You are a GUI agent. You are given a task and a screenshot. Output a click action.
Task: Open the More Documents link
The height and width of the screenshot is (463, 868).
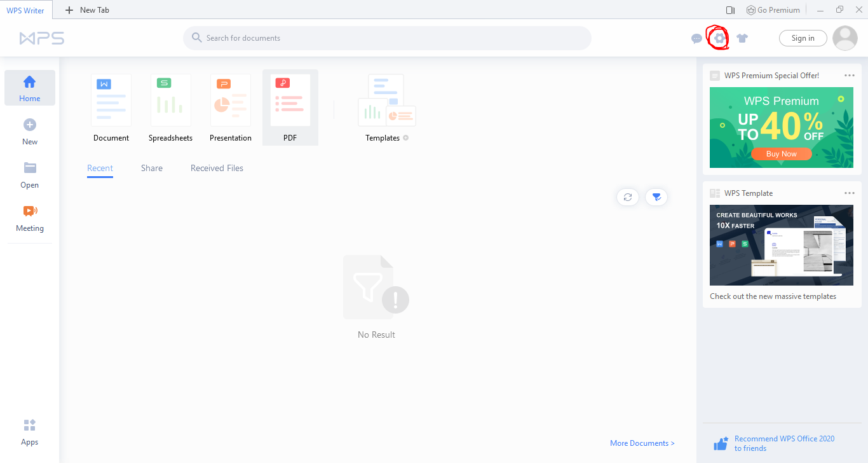click(642, 443)
